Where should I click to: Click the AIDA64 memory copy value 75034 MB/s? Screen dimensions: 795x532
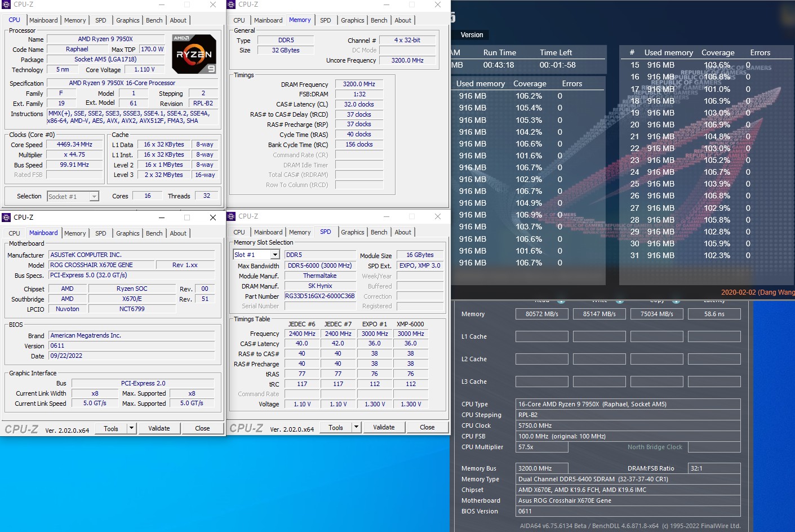(x=657, y=314)
